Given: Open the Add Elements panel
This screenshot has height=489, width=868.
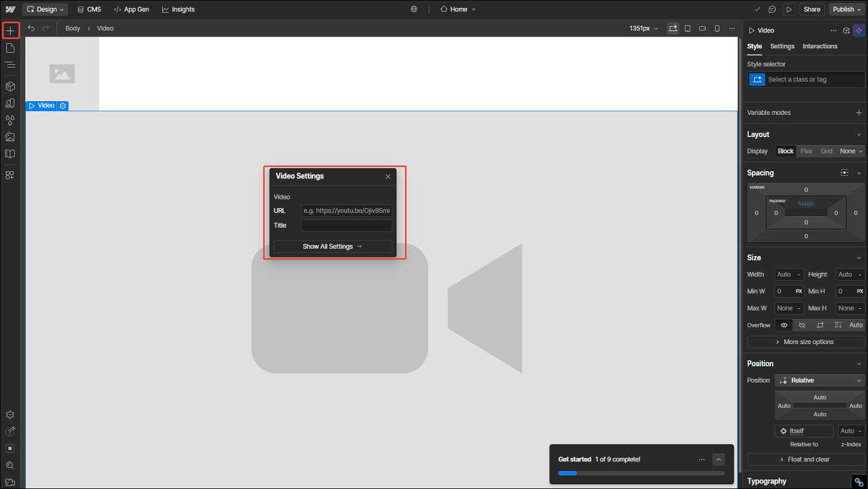Looking at the screenshot, I should pyautogui.click(x=11, y=30).
